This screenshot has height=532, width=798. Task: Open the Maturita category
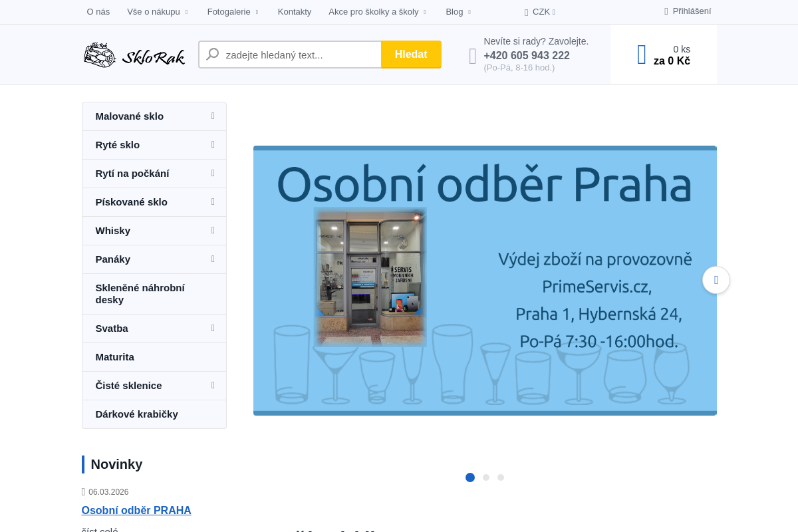click(154, 357)
